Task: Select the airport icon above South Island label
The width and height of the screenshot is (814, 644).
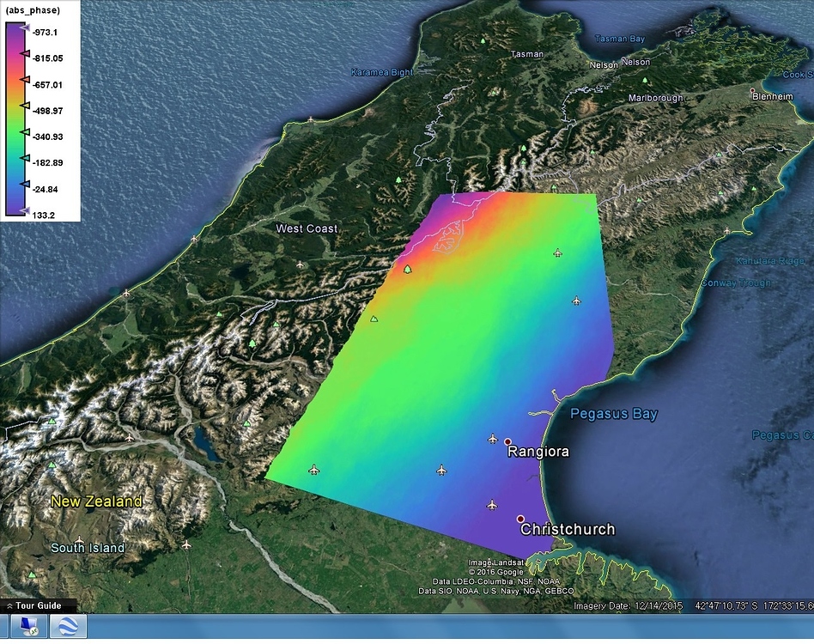Action: coord(80,541)
